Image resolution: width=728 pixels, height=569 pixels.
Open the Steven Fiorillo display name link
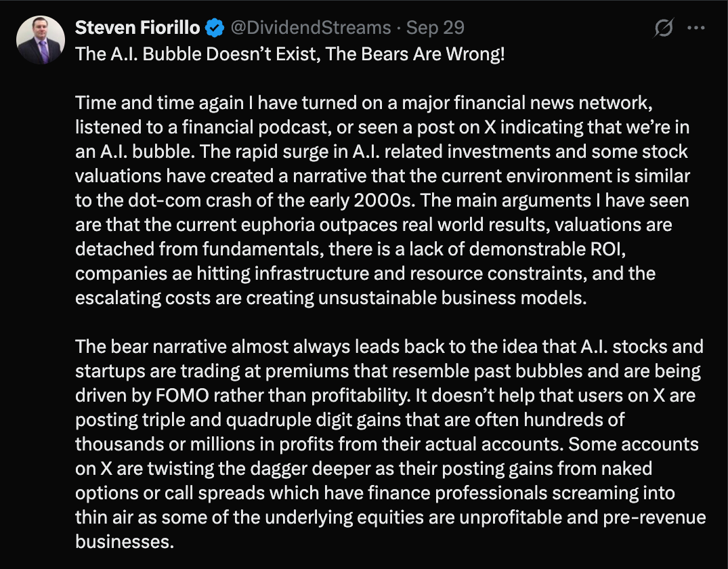(138, 28)
